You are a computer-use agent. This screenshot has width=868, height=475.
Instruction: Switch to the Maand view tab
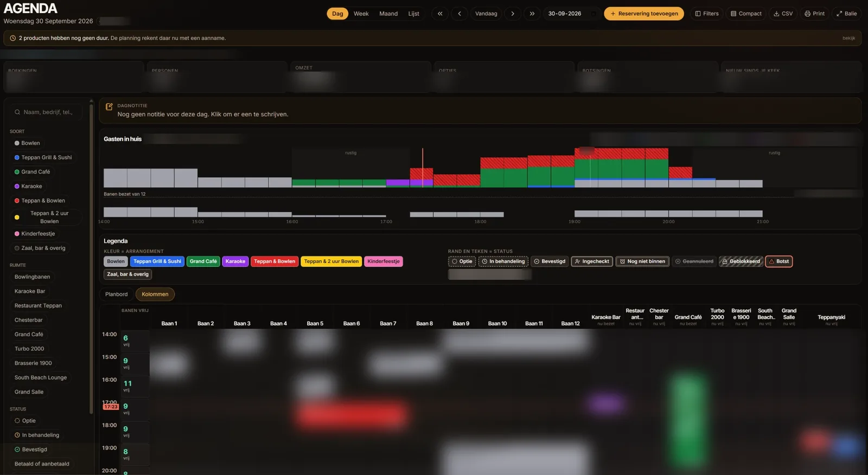388,14
